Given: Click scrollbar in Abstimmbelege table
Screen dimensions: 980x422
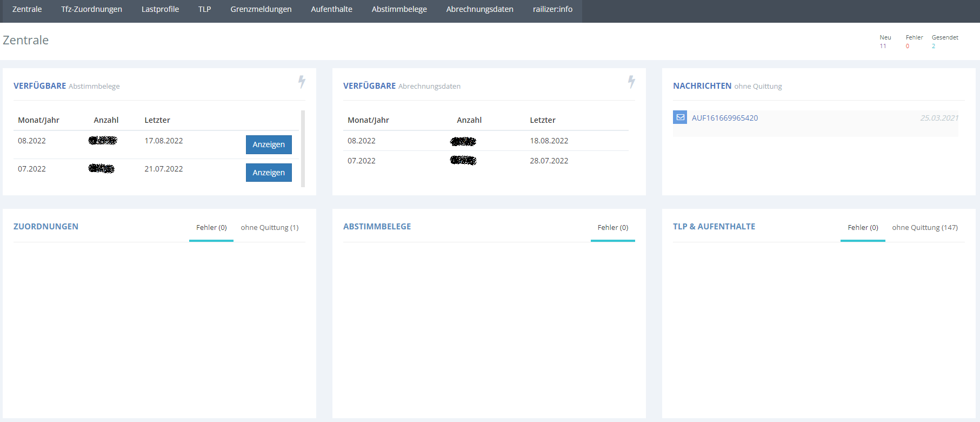Looking at the screenshot, I should [x=303, y=149].
